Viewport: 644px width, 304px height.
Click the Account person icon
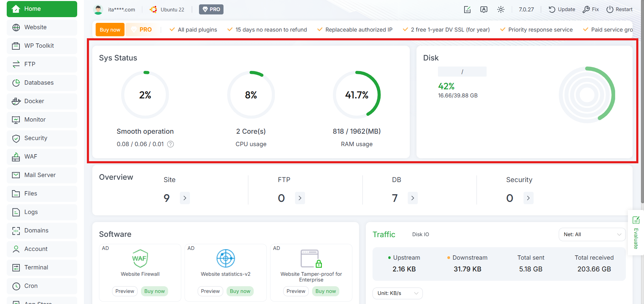[16, 249]
